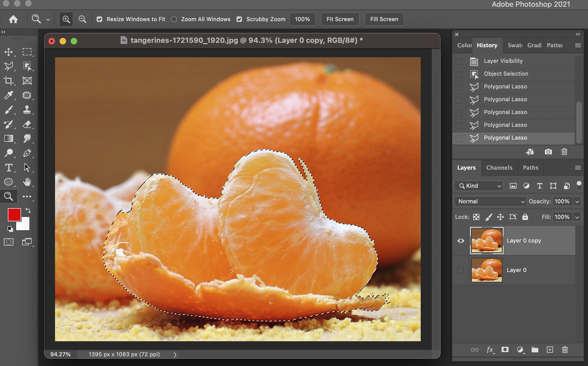Select the Eyedropper tool
The image size is (588, 366).
coord(8,95)
